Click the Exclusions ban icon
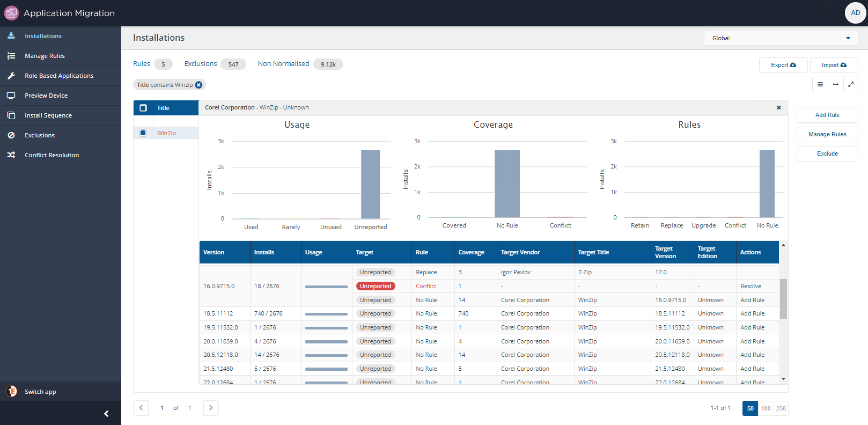The height and width of the screenshot is (425, 868). 11,135
